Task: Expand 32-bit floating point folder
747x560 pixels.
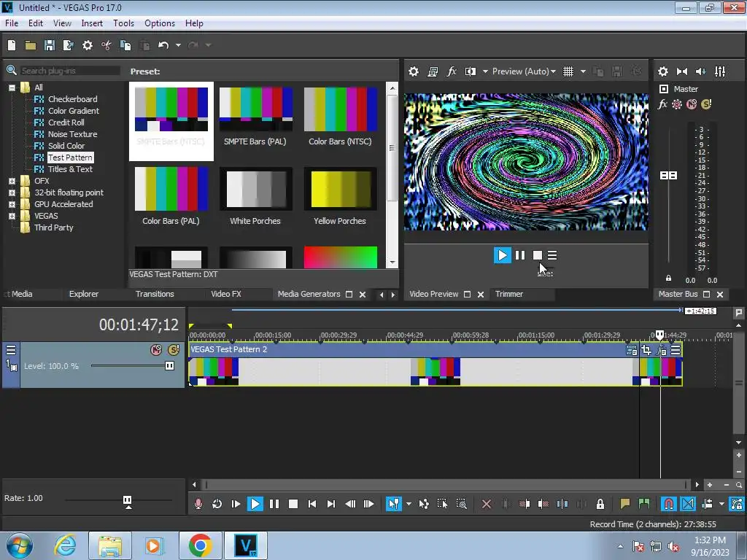Action: tap(12, 192)
